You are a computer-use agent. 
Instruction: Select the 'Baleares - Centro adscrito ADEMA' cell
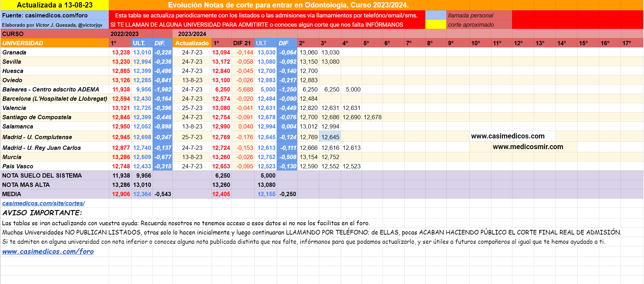click(55, 89)
